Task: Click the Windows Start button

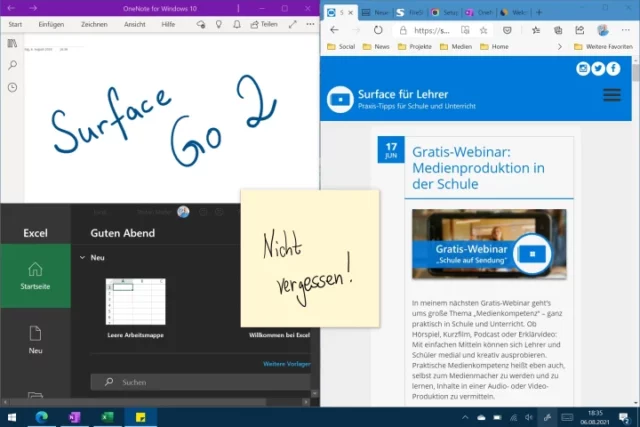Action: tap(12, 417)
